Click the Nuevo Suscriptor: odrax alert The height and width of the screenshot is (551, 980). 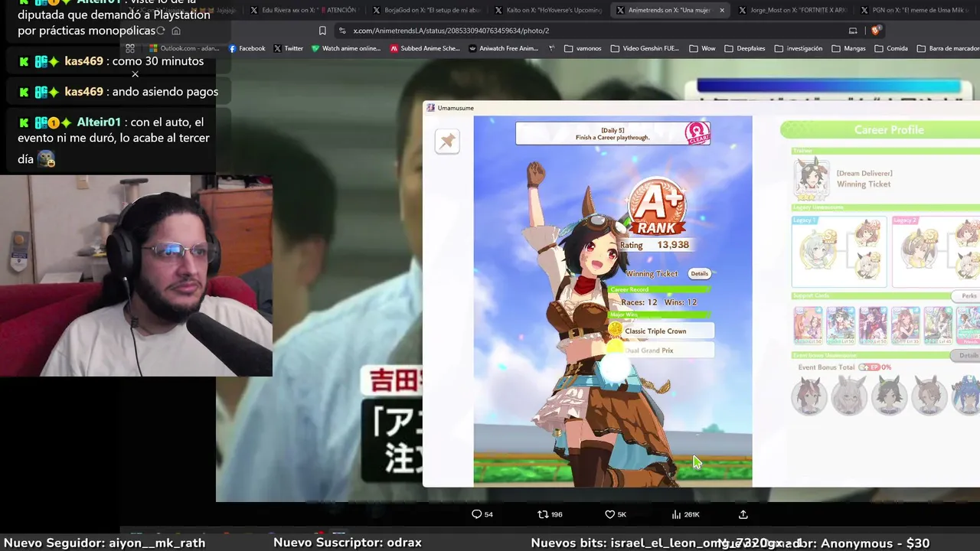(348, 543)
